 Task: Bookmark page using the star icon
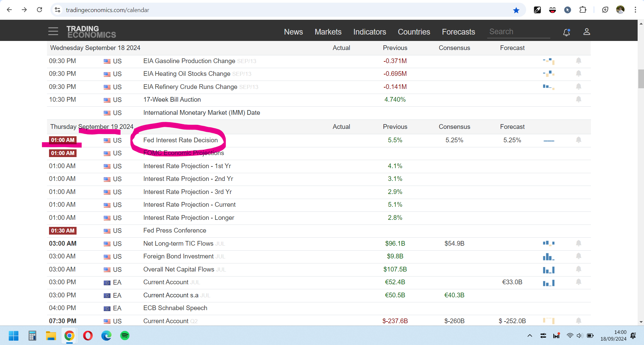click(x=516, y=10)
